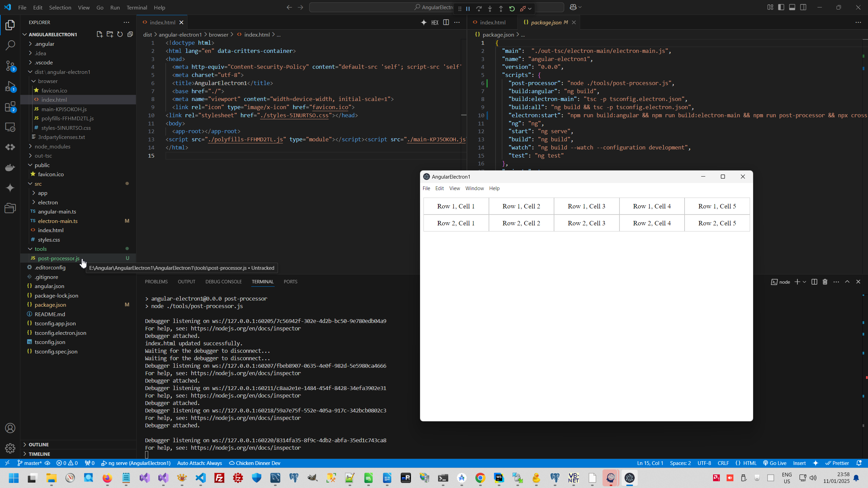Expand the node_modules folder
This screenshot has height=488, width=868.
[x=52, y=146]
